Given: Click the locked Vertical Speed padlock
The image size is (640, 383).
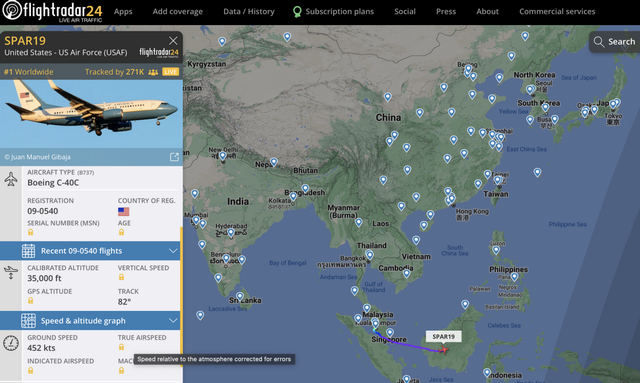Looking at the screenshot, I should pos(121,277).
